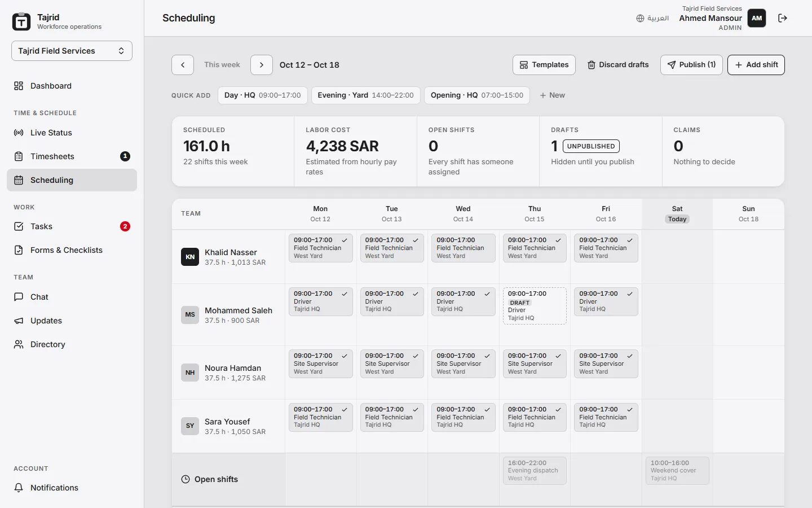Open Mohammed Saleh's draft Thursday shift

pos(535,306)
